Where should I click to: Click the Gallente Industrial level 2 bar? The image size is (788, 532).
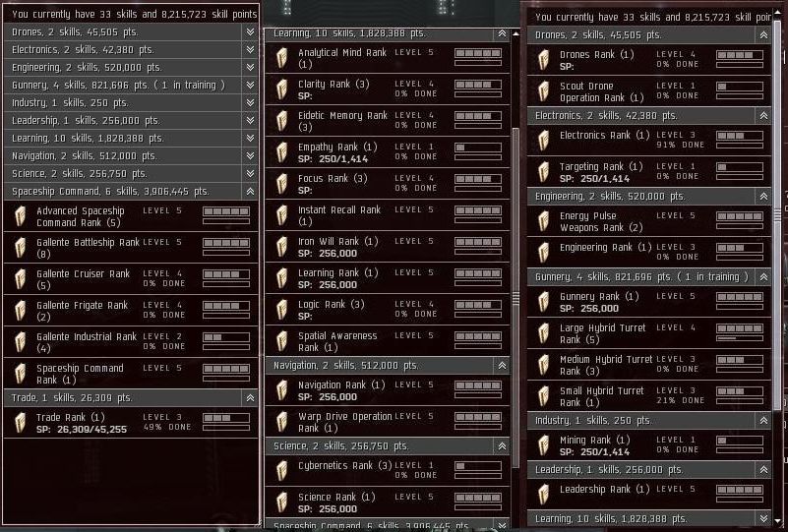(226, 337)
